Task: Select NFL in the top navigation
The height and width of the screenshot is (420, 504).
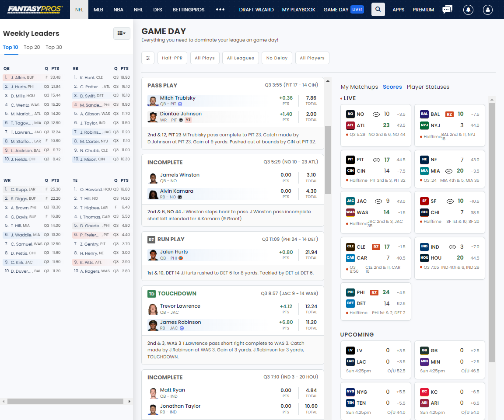Action: [x=79, y=10]
